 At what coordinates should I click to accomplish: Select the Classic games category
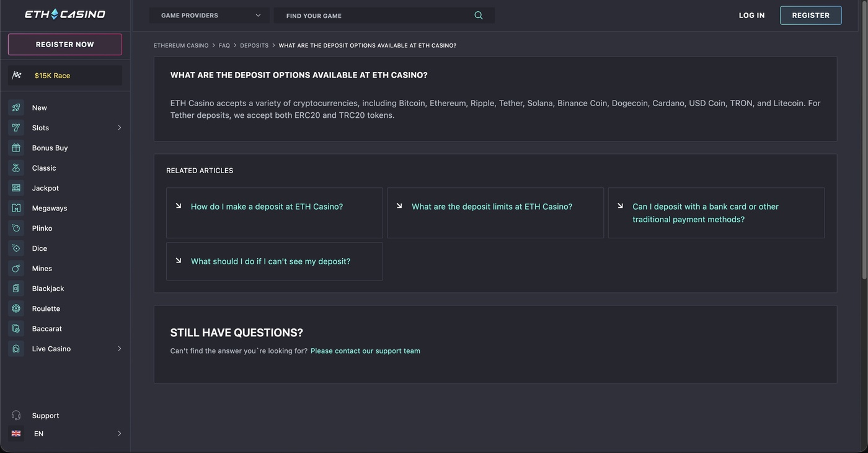pos(44,168)
